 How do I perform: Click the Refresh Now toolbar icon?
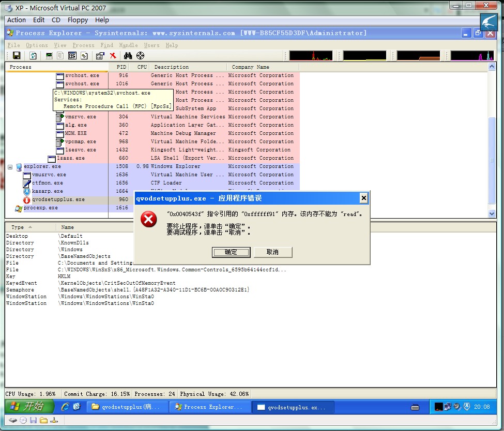[x=33, y=56]
